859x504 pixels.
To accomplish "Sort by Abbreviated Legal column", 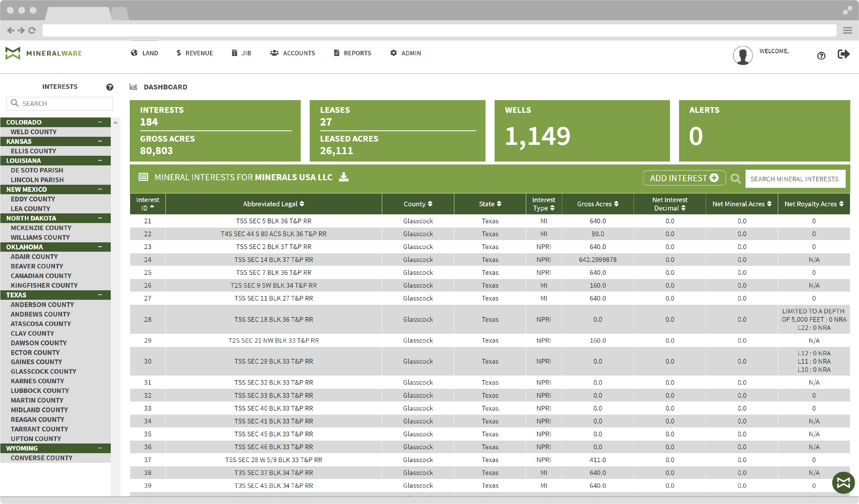I will click(x=273, y=204).
